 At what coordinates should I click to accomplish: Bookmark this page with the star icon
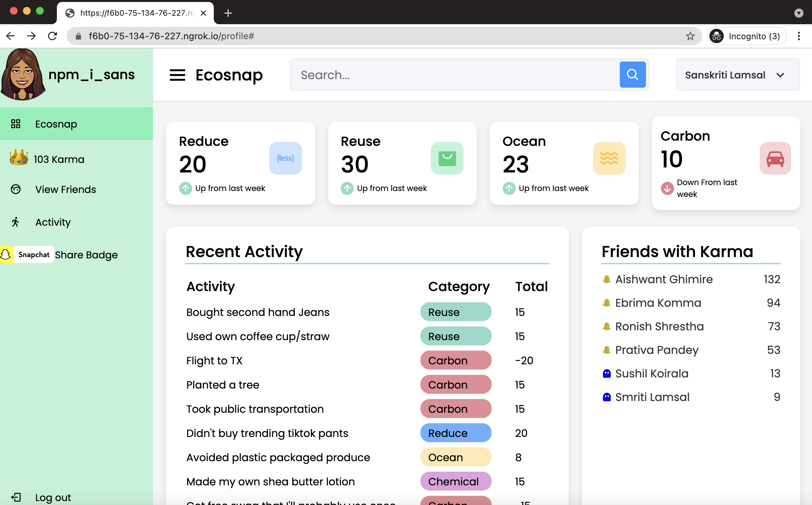690,36
